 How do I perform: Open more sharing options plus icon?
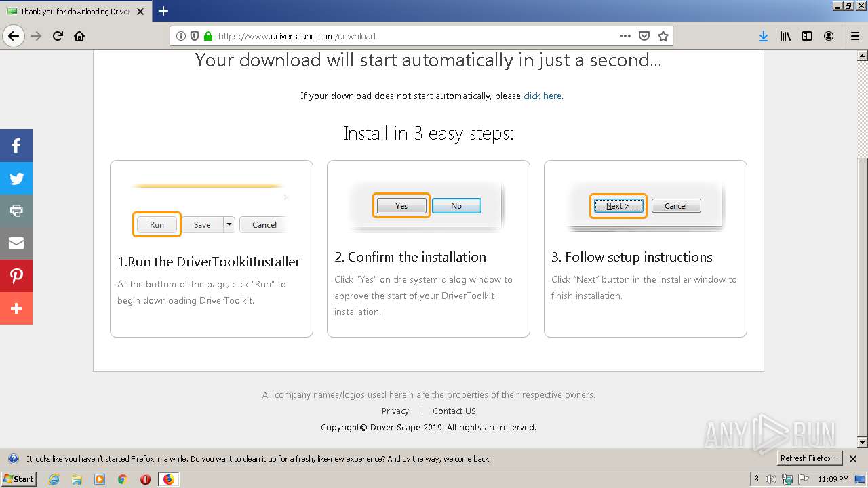(x=16, y=308)
